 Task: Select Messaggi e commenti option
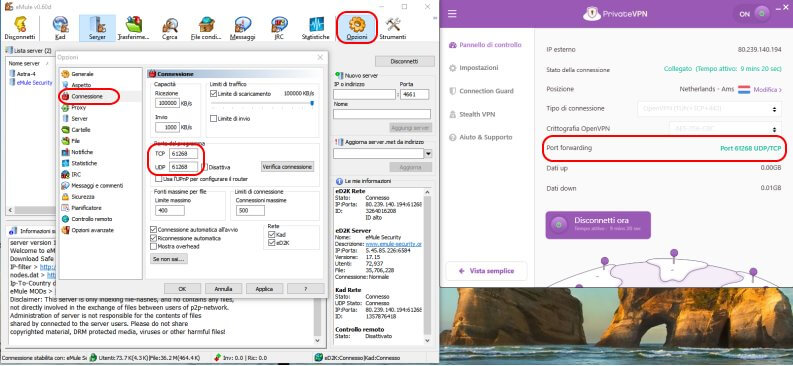(x=97, y=186)
